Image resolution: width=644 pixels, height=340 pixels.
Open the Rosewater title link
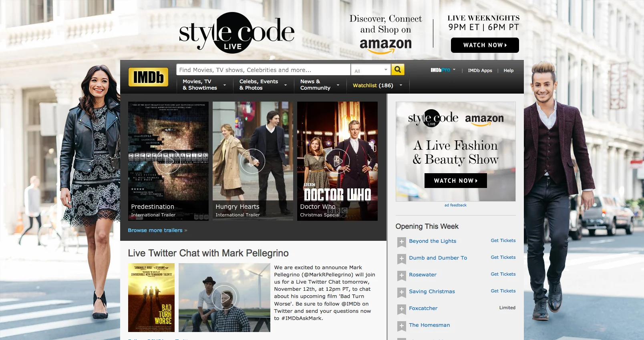tap(423, 275)
